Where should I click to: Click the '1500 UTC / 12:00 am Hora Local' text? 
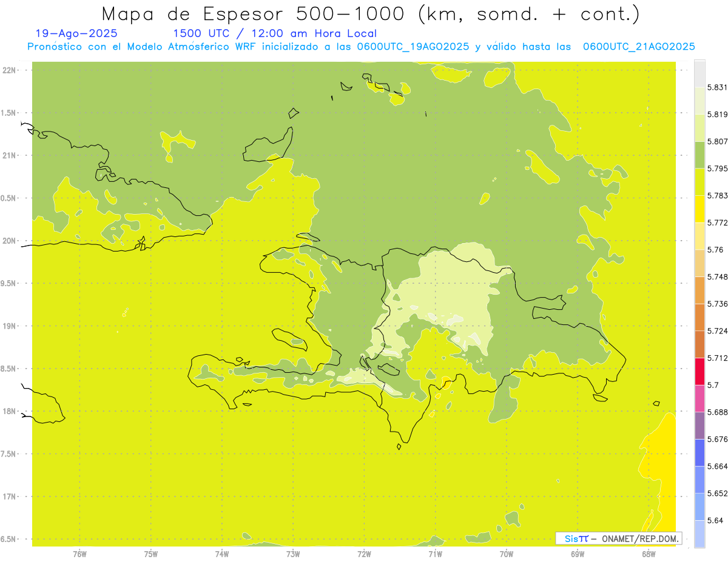275,34
